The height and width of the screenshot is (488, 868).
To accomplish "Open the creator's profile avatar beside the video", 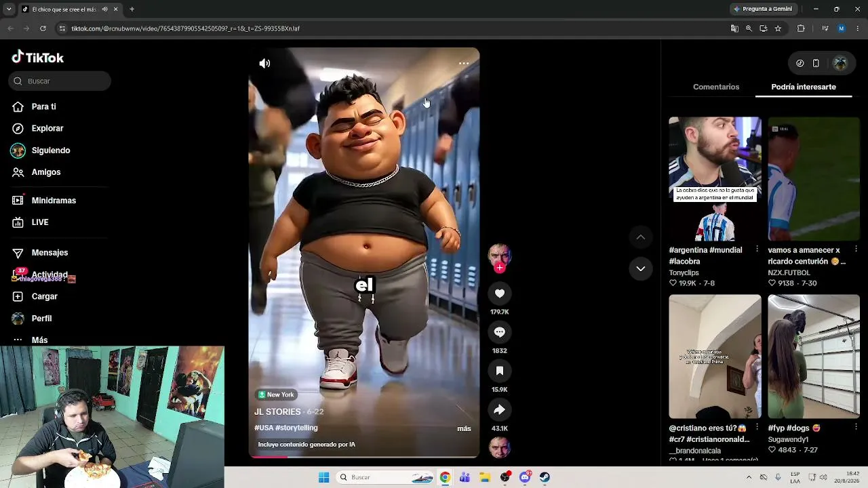I will coord(500,254).
